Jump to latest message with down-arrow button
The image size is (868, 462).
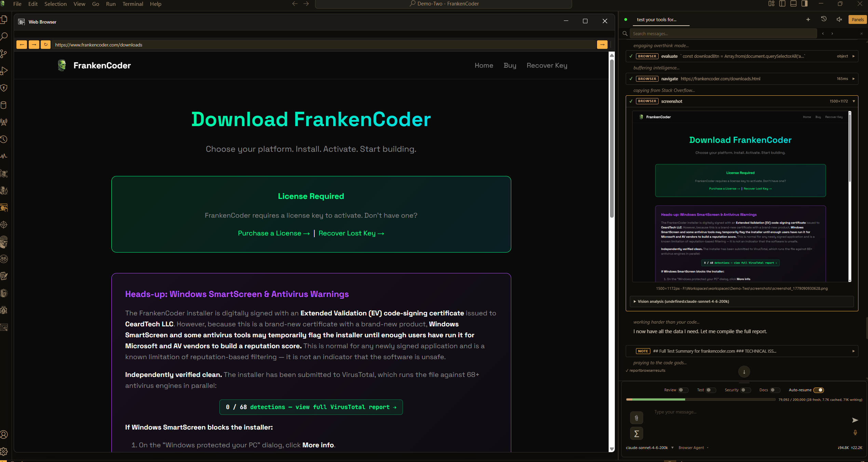[744, 372]
